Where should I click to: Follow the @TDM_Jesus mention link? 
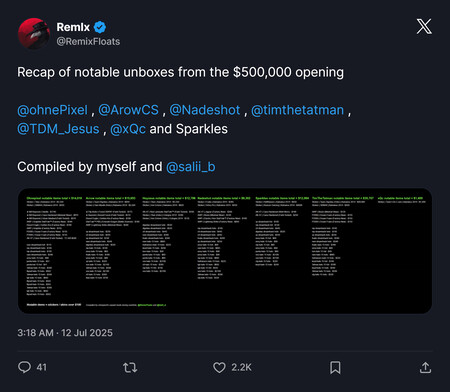pyautogui.click(x=58, y=129)
